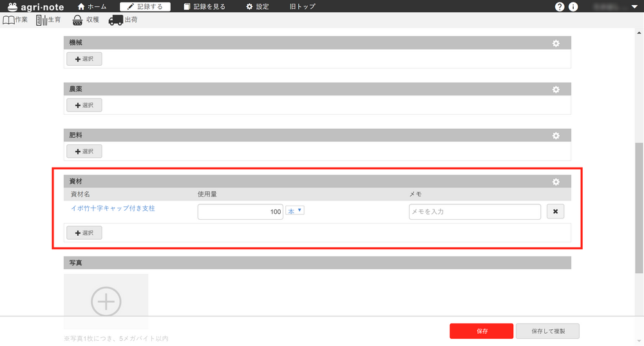This screenshot has height=346, width=644.
Task: Click the 保存して複製 button
Action: click(548, 331)
